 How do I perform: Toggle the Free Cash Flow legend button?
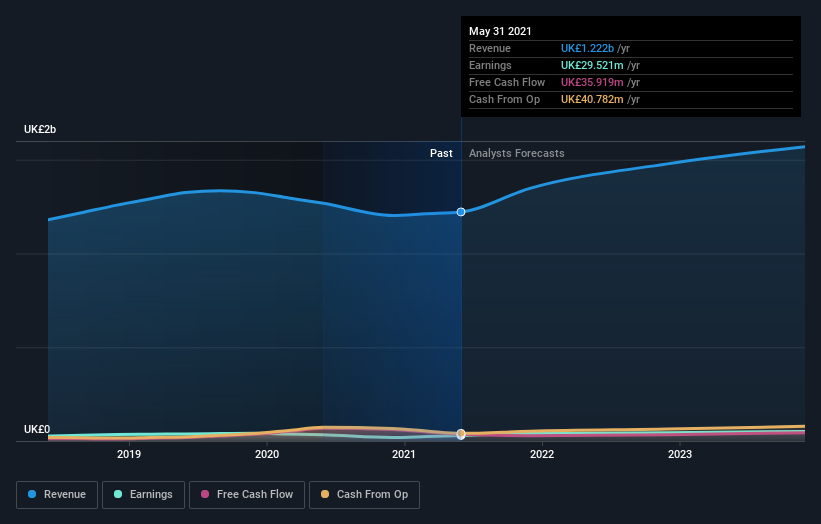(247, 495)
